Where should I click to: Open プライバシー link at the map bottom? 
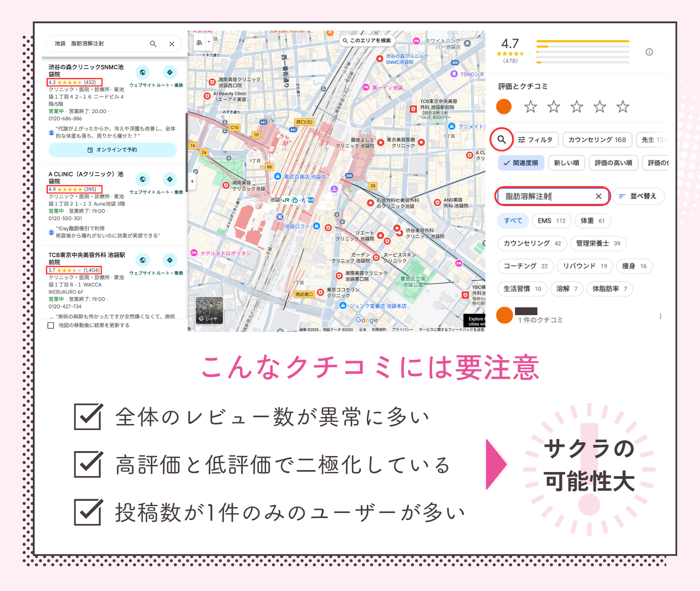tap(402, 329)
